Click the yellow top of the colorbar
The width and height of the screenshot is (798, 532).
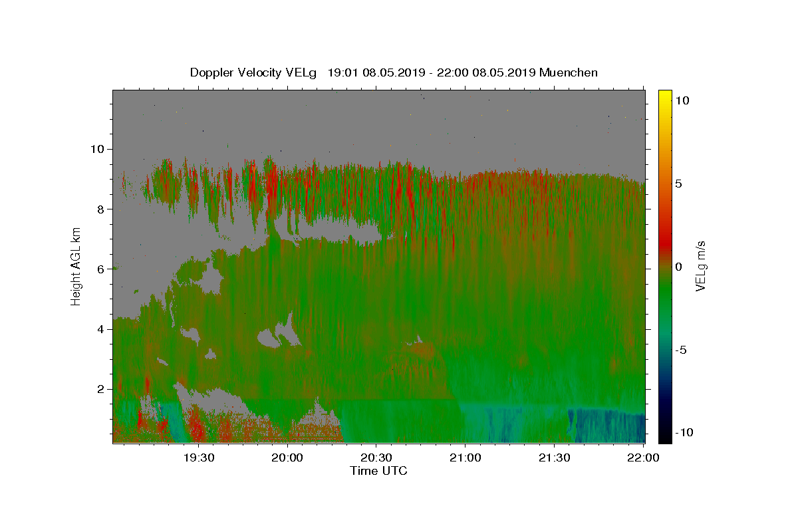pos(664,95)
